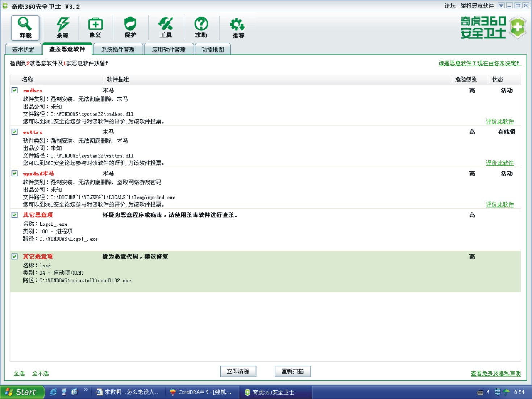The image size is (532, 399).
Task: Click the 重新扫描 rescan button
Action: 292,371
